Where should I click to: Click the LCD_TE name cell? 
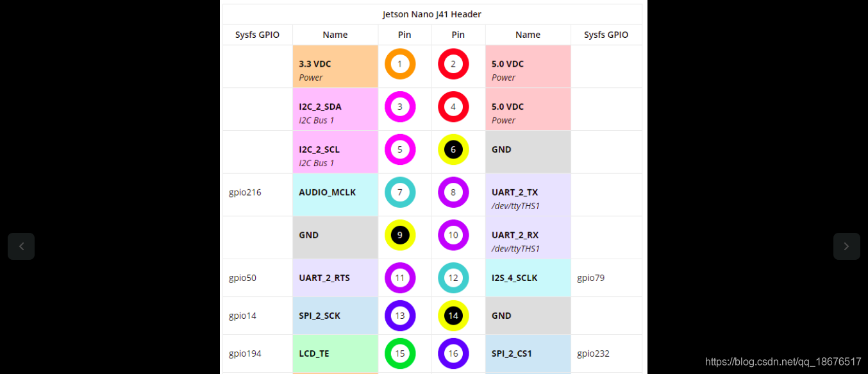(335, 353)
